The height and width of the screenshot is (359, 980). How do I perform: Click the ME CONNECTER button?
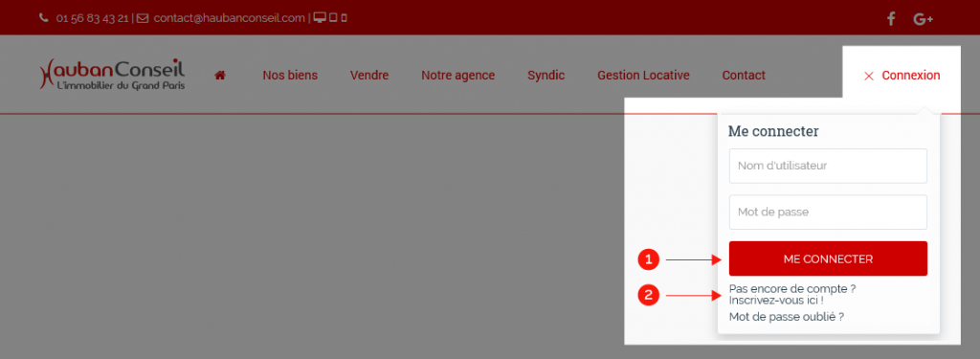(x=828, y=258)
